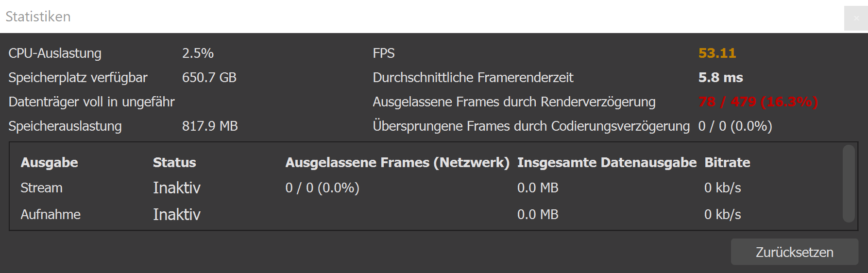Click the Ausgelassene Frames (Netzwerk) header
Image resolution: width=868 pixels, height=273 pixels.
coord(397,162)
